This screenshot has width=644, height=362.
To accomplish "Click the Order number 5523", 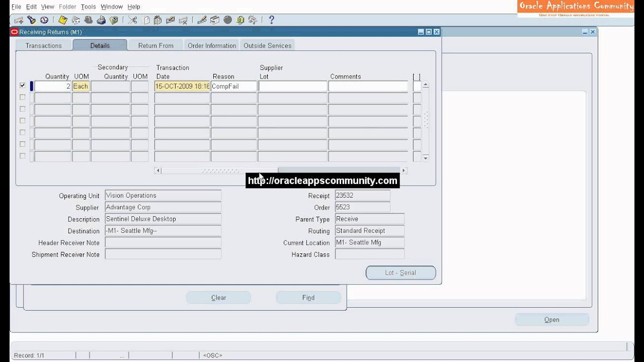I will 362,207.
